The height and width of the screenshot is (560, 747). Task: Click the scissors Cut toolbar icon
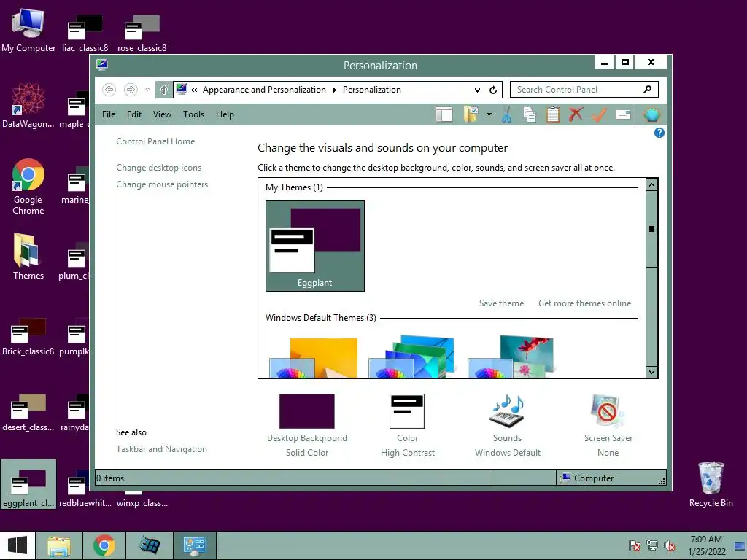[506, 114]
